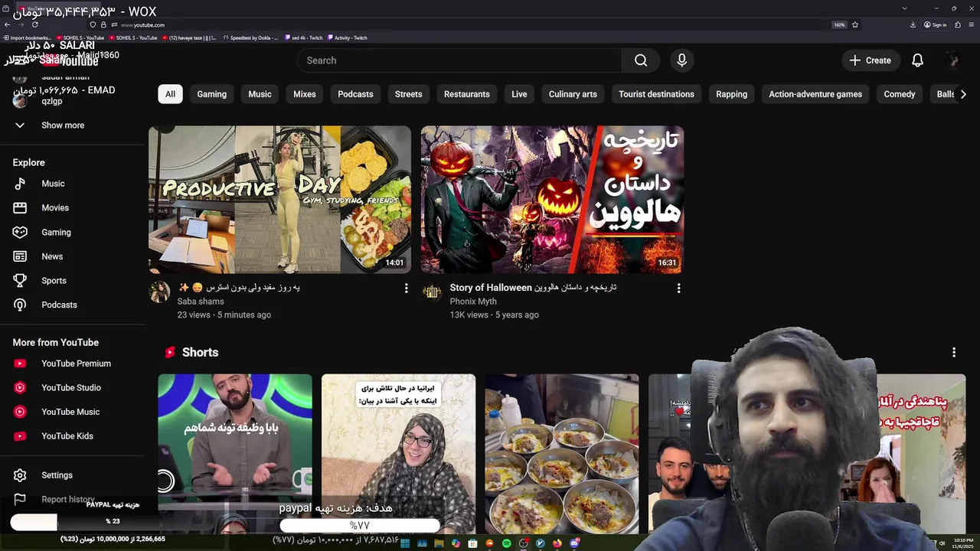Open the food dishes Short thumbnail
The image size is (980, 551).
coord(562,453)
